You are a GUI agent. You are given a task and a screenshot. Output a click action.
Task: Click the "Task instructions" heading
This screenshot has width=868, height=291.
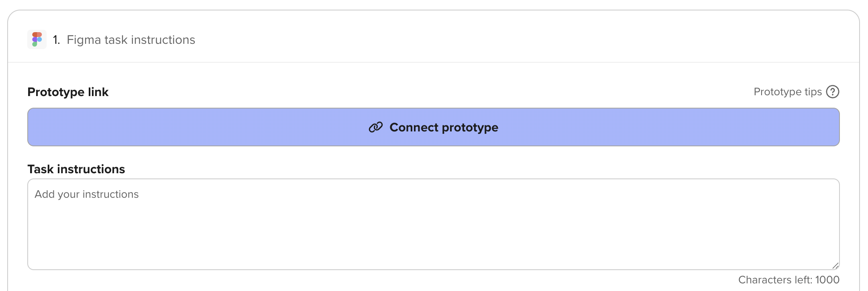(x=76, y=169)
